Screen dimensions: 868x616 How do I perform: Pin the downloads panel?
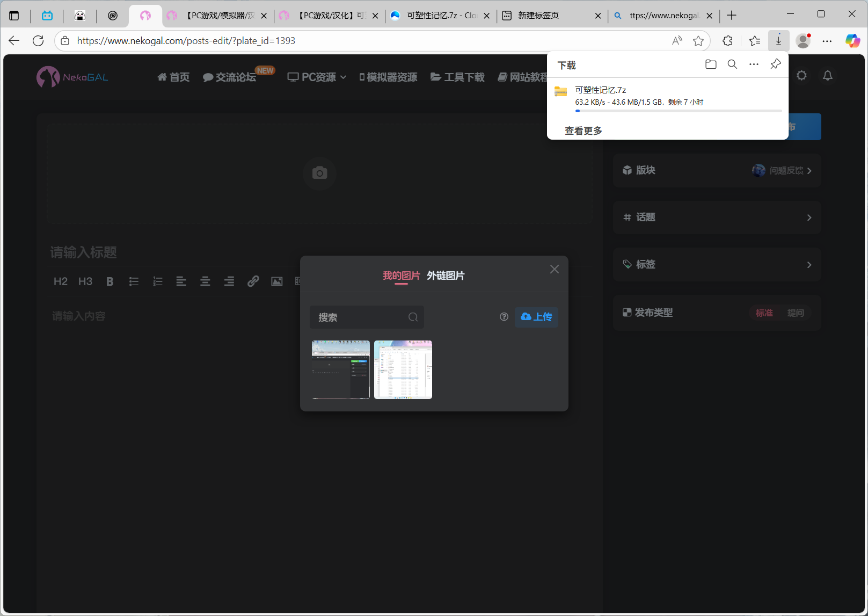pyautogui.click(x=775, y=64)
